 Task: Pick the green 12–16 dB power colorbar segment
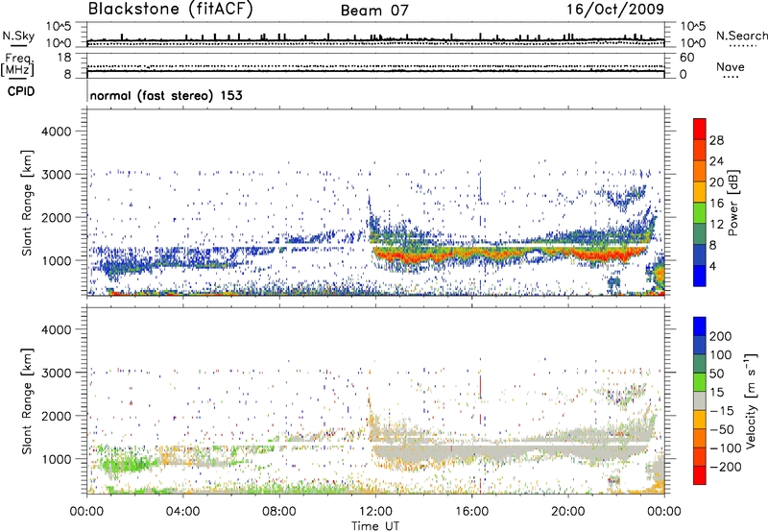(x=700, y=213)
